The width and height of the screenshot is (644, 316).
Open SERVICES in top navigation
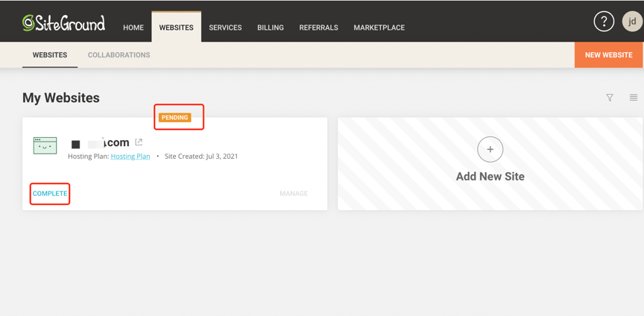coord(225,28)
